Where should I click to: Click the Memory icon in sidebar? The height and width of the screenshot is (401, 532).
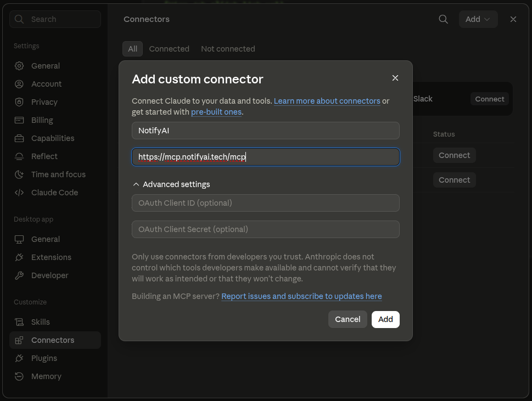click(19, 376)
